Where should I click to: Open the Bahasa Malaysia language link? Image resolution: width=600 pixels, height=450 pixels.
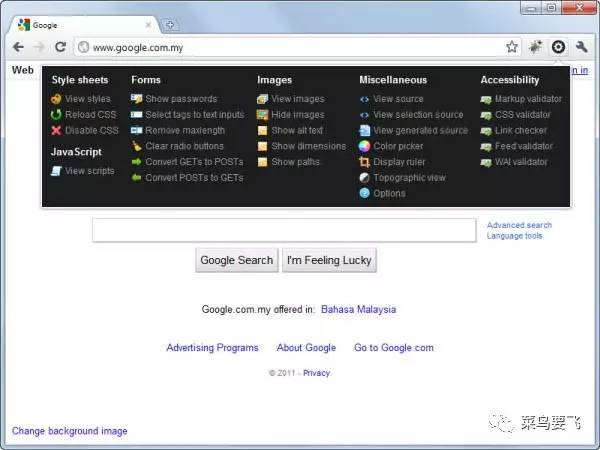tap(358, 309)
